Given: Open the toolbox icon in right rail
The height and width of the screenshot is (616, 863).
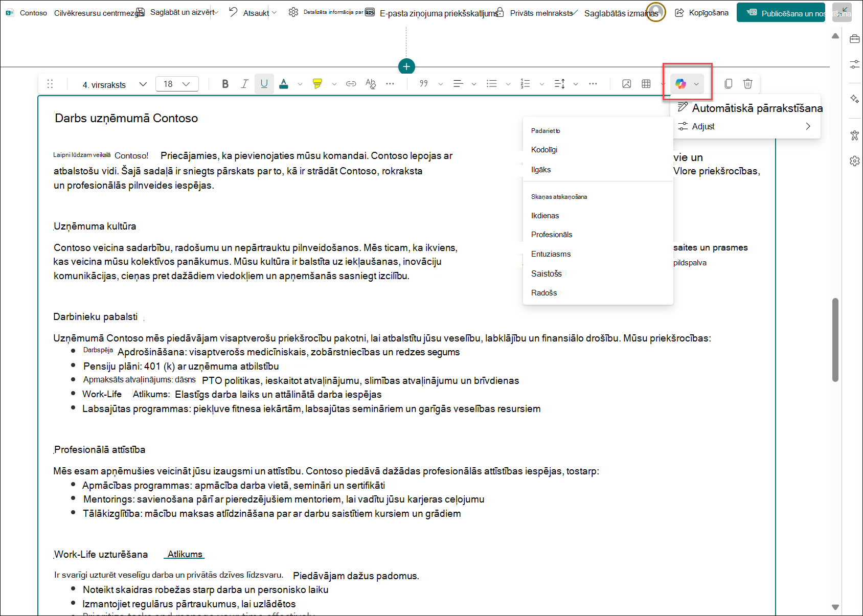Looking at the screenshot, I should pos(854,39).
